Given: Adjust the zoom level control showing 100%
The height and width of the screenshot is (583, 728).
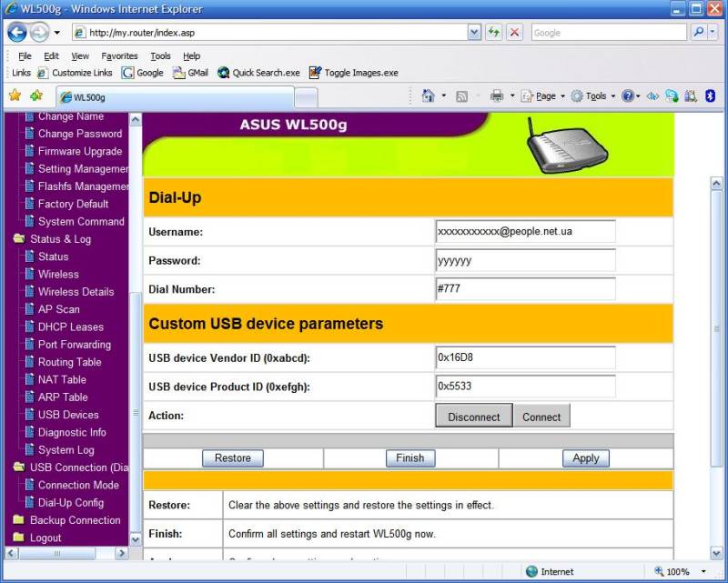Looking at the screenshot, I should coord(679,572).
